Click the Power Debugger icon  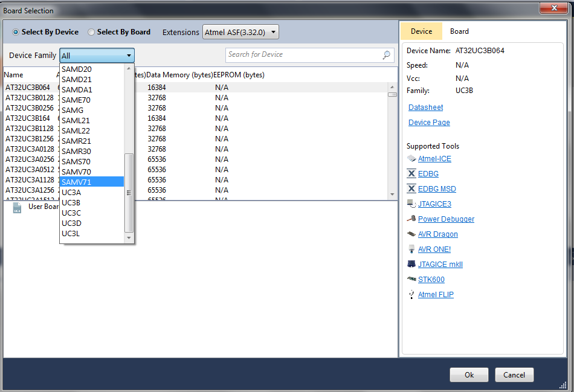pos(411,219)
